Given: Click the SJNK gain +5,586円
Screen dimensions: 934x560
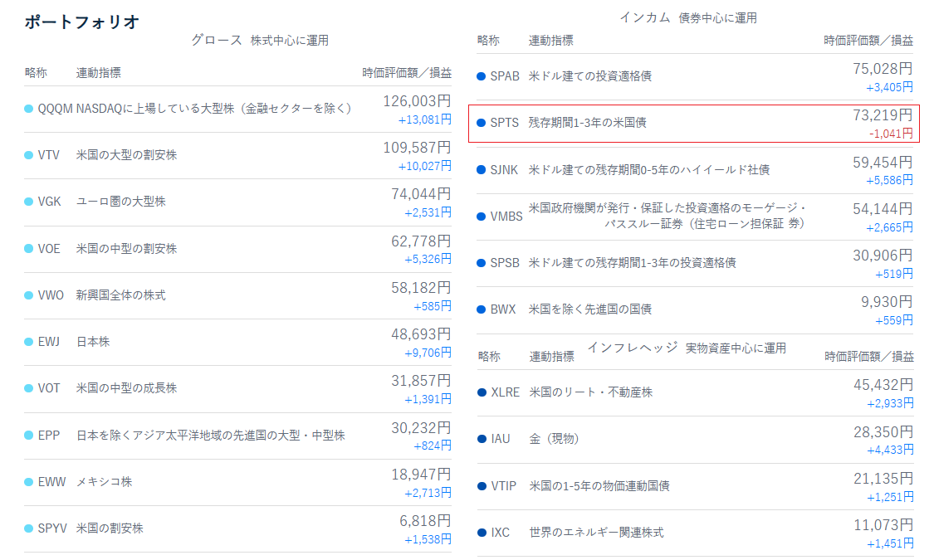Looking at the screenshot, I should point(889,180).
